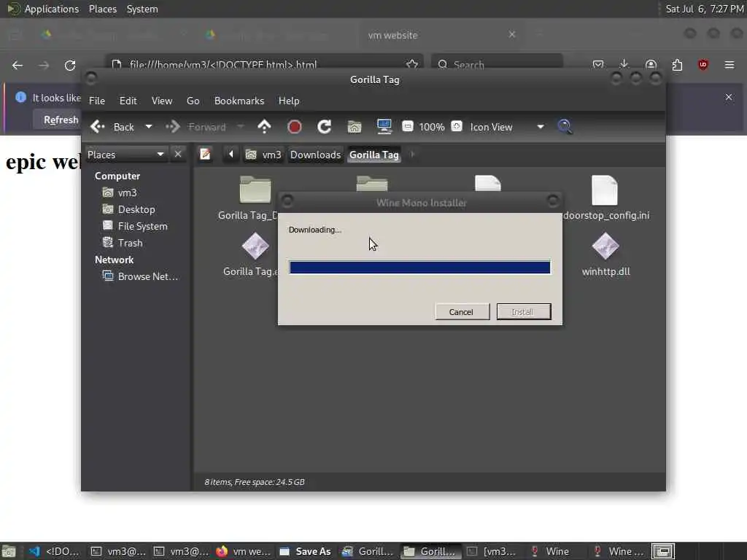Open the Icon View mode dropdown

[x=507, y=127]
